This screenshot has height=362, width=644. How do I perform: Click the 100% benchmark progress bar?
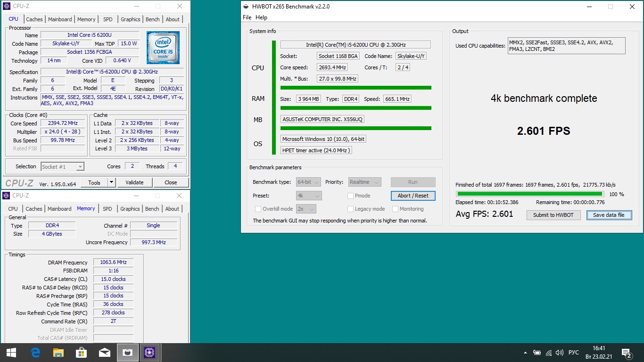pyautogui.click(x=530, y=194)
